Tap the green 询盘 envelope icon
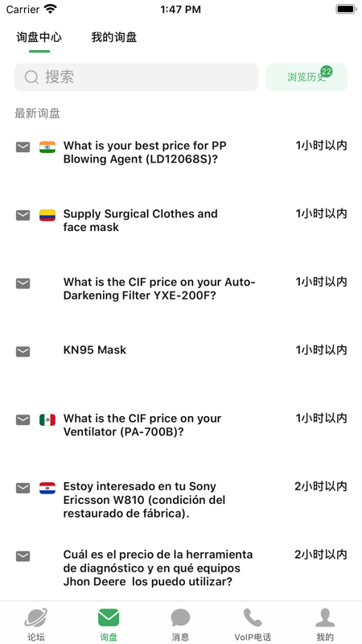Image resolution: width=362 pixels, height=644 pixels. 109,617
